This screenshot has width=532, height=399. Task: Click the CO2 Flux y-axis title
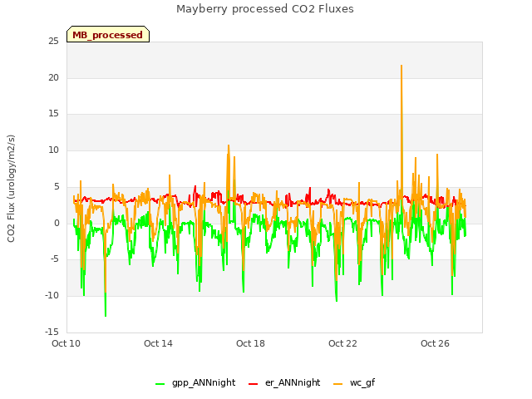coord(11,189)
